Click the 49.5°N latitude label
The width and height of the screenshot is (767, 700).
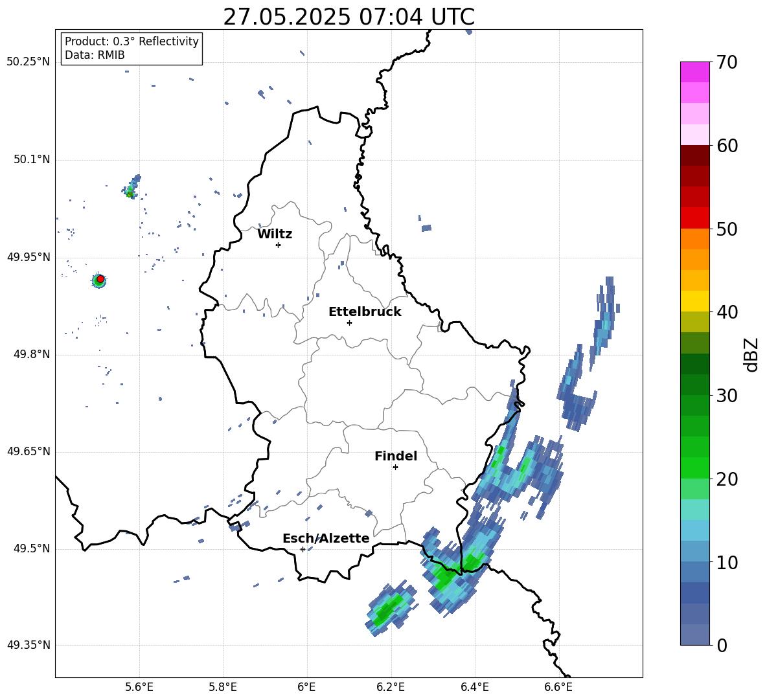click(31, 548)
